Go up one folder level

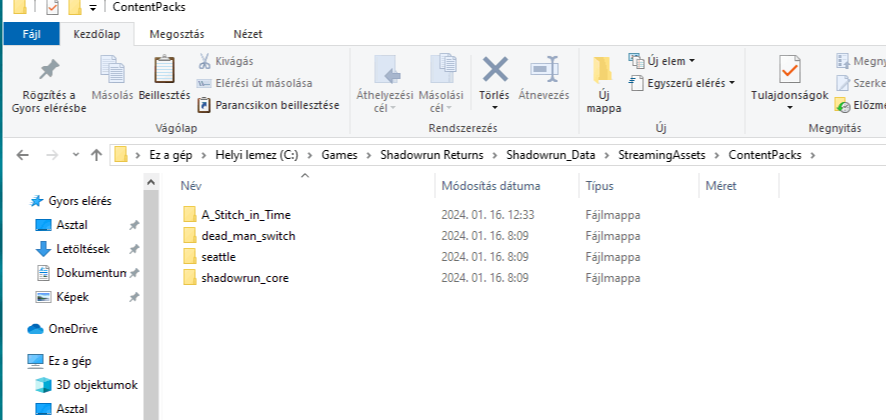tap(97, 155)
